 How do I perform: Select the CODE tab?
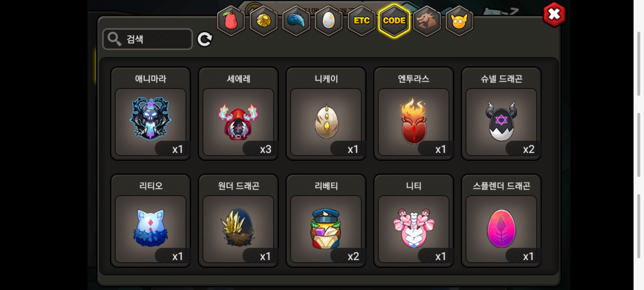pos(394,21)
